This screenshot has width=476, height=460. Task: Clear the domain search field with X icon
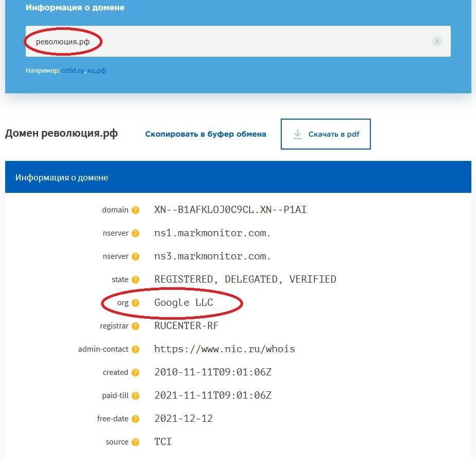[x=436, y=41]
